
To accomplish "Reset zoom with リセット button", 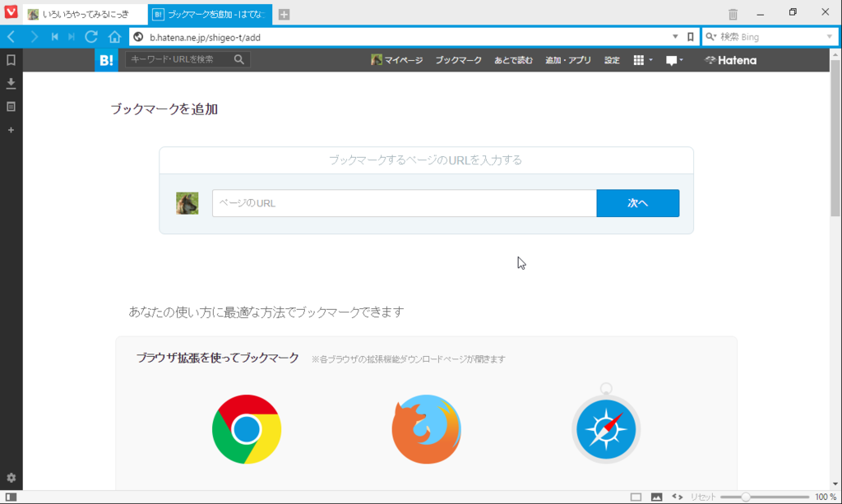I will point(703,497).
